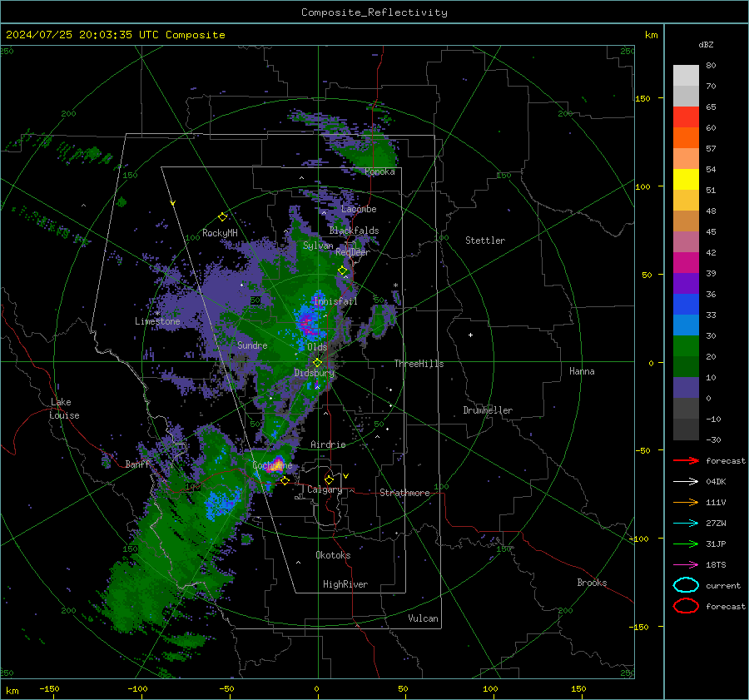Click the Drumheller label
The width and height of the screenshot is (749, 700).
(488, 410)
